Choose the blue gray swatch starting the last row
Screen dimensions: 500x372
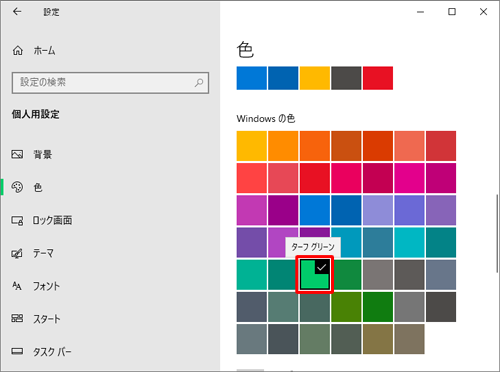coord(252,339)
